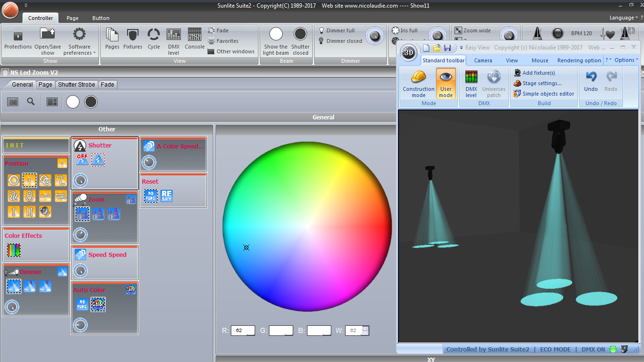Pick a color at the color wheel crosshair
The width and height of the screenshot is (644, 362).
coord(246,247)
